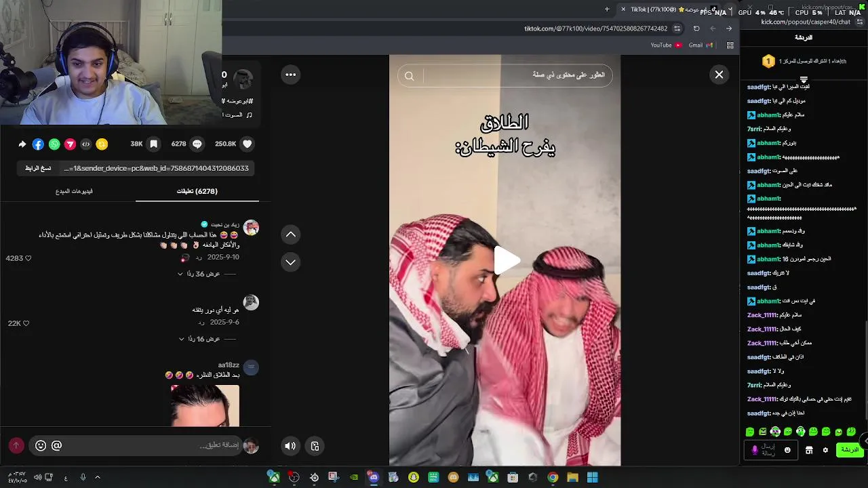Screen dimensions: 868x488
Task: Select the video URL text field
Action: [x=156, y=168]
